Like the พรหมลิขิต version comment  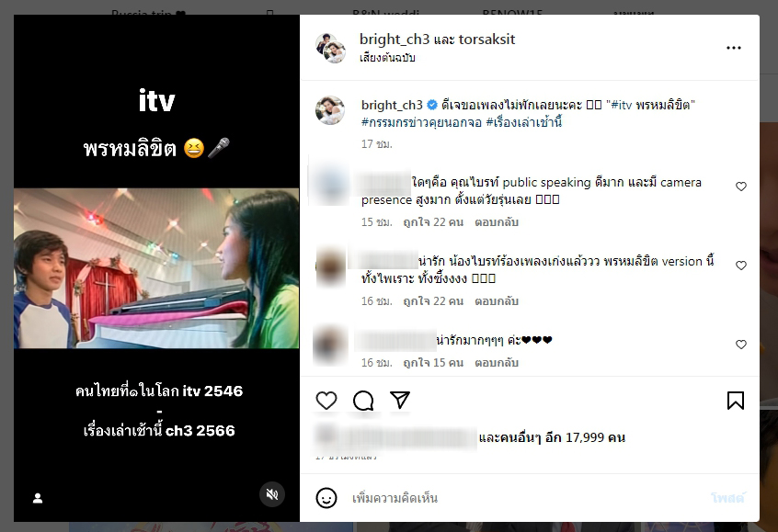tap(741, 266)
